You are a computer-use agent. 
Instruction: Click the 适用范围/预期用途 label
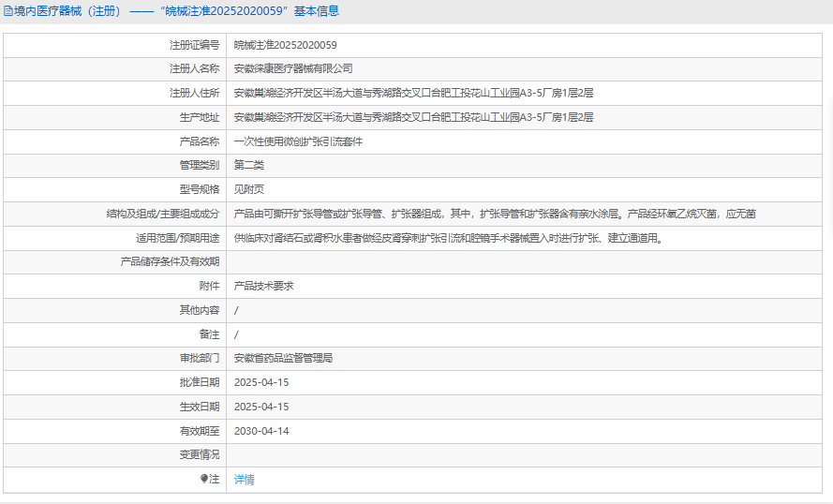pos(177,239)
